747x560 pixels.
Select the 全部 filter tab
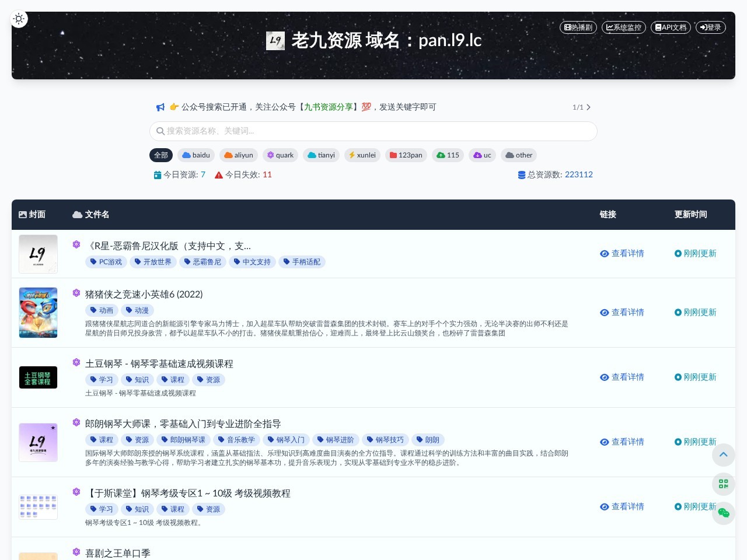point(161,155)
